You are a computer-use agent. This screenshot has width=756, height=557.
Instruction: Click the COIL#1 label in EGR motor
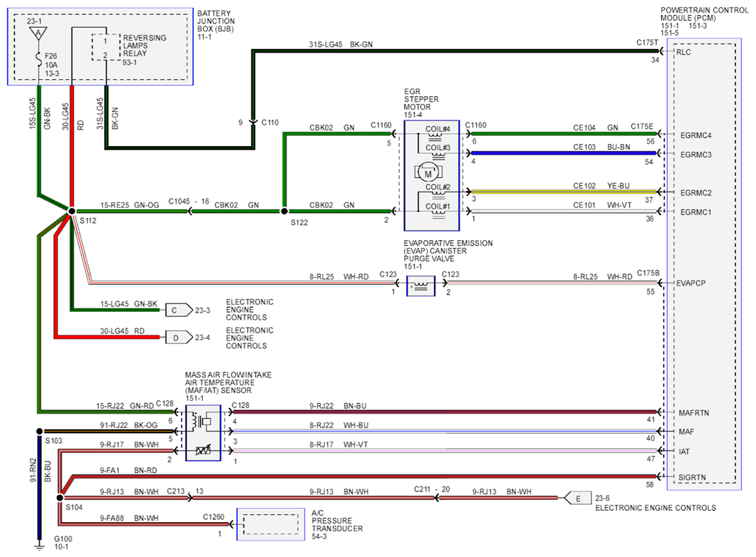coord(437,207)
